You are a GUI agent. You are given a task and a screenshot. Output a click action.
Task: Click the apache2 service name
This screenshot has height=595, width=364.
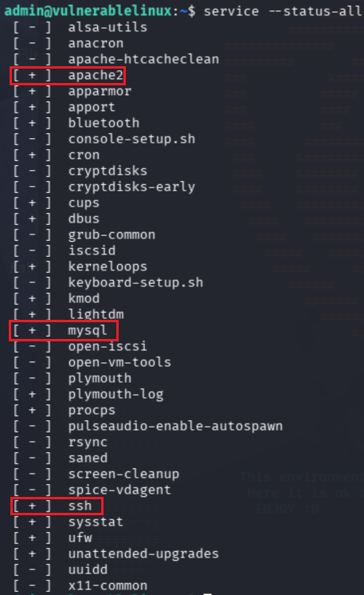[96, 75]
